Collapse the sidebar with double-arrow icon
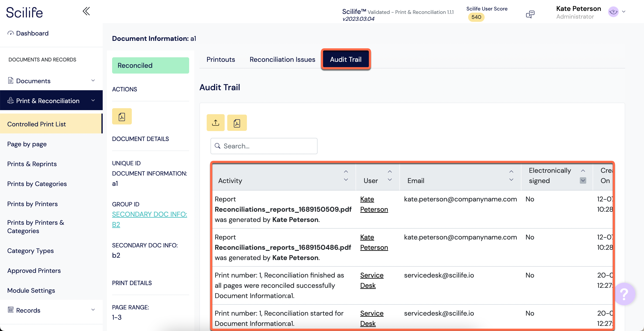Image resolution: width=644 pixels, height=331 pixels. 86,11
